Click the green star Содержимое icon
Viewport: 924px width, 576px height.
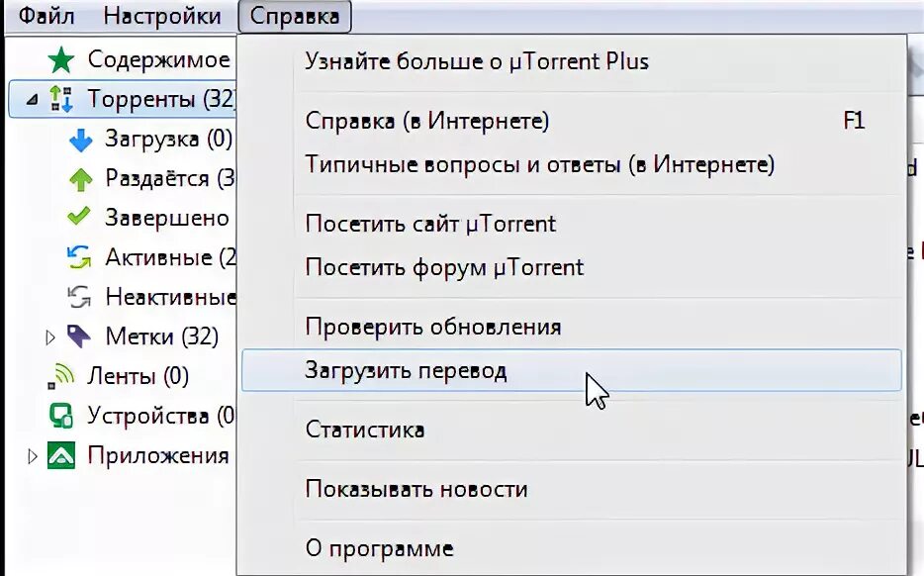point(61,60)
